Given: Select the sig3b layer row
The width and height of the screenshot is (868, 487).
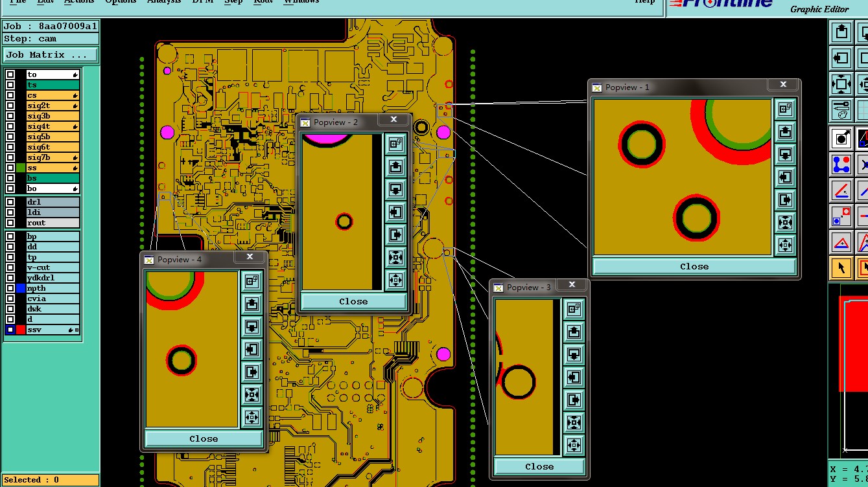Looking at the screenshot, I should pyautogui.click(x=53, y=116).
